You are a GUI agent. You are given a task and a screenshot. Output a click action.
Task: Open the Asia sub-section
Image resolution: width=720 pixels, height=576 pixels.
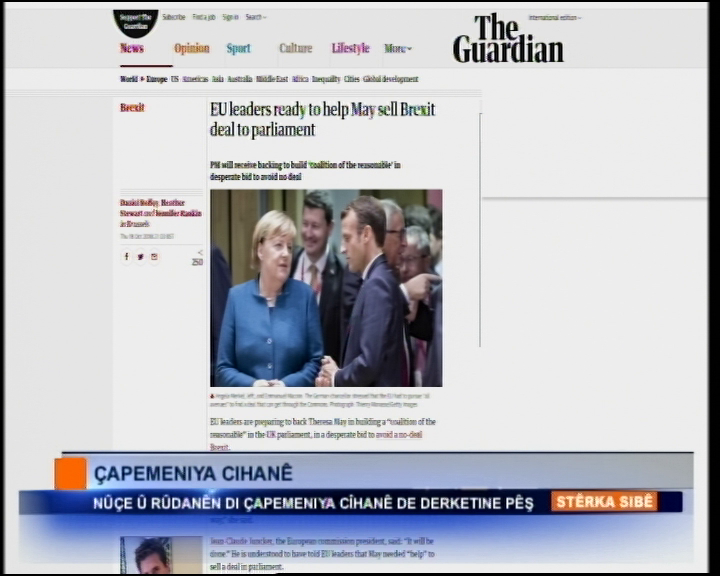(x=218, y=79)
